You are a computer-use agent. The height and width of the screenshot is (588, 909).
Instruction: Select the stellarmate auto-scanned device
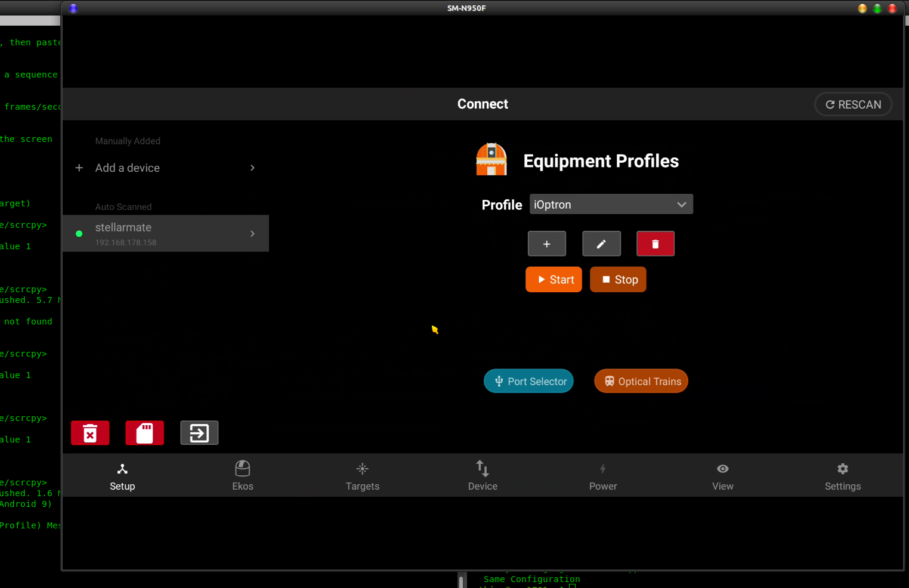point(166,233)
